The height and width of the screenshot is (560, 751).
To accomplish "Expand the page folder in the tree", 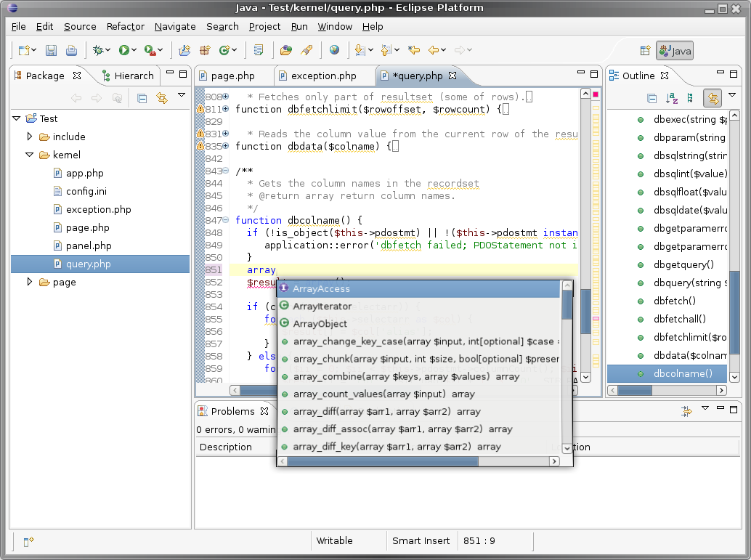I will (30, 282).
